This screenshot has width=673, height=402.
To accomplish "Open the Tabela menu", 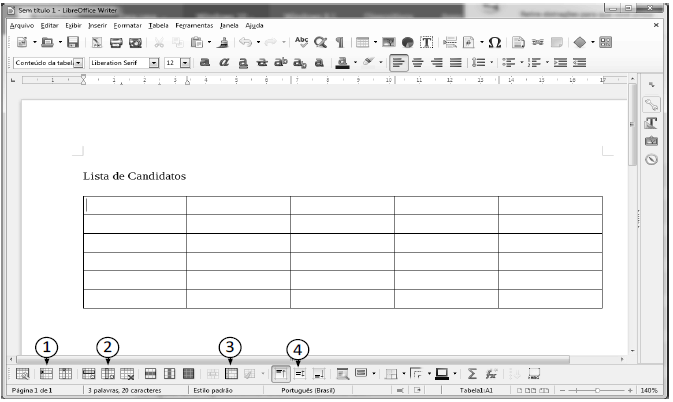I will click(158, 24).
